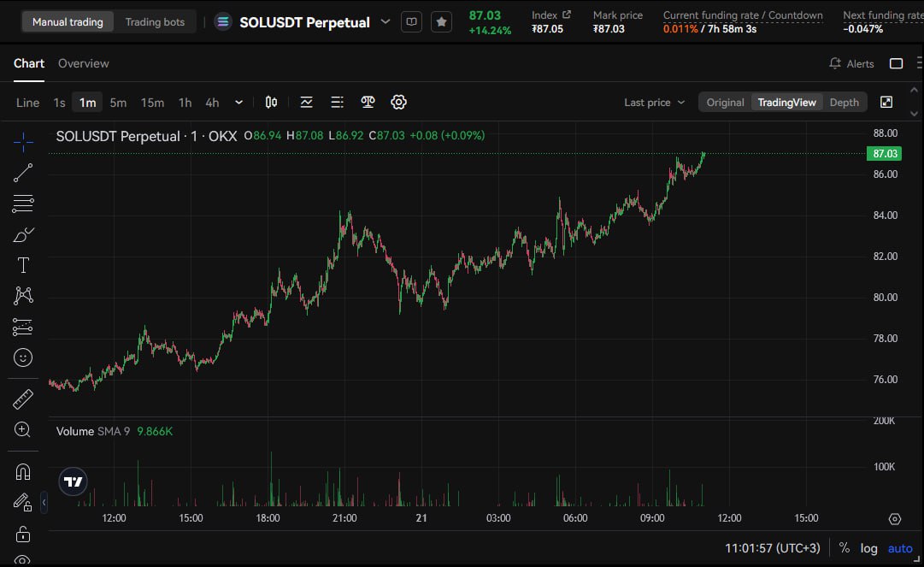Select the 4h timeframe

(212, 103)
